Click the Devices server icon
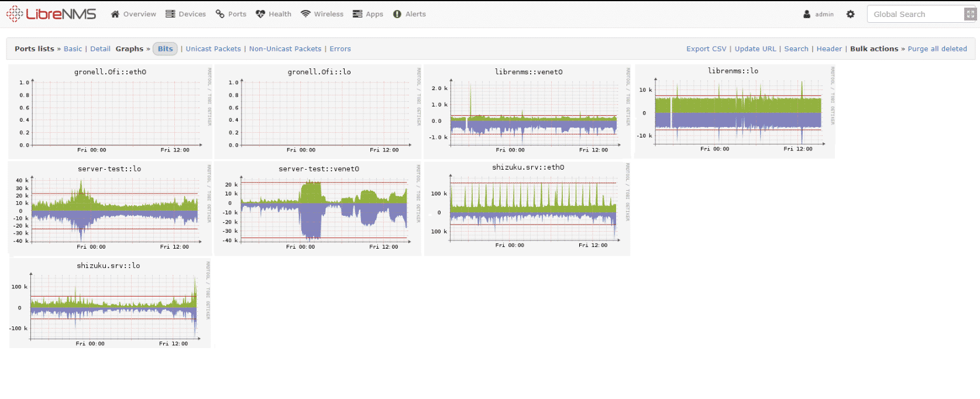Image resolution: width=980 pixels, height=399 pixels. click(170, 14)
